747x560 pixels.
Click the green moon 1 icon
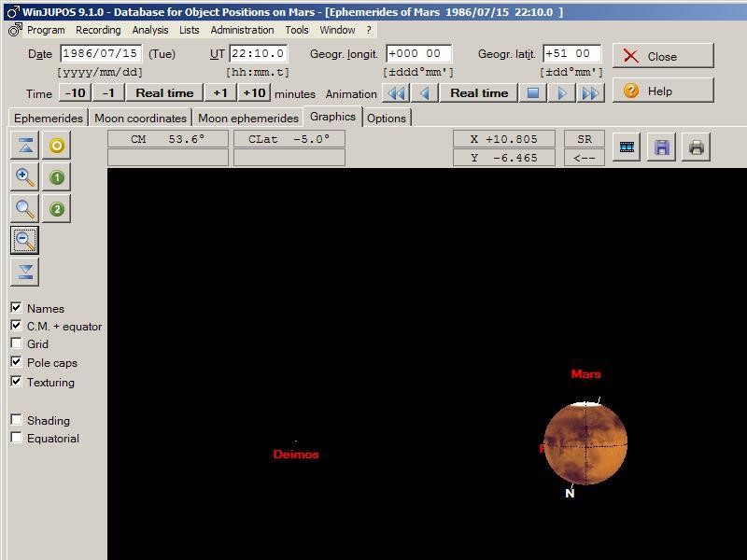tap(57, 177)
